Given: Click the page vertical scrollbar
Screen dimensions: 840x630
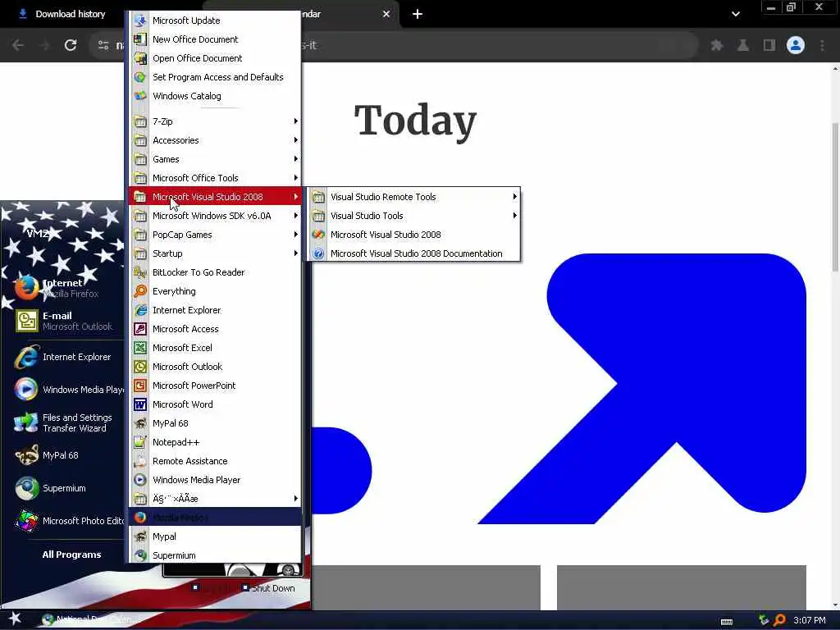Looking at the screenshot, I should [835, 197].
